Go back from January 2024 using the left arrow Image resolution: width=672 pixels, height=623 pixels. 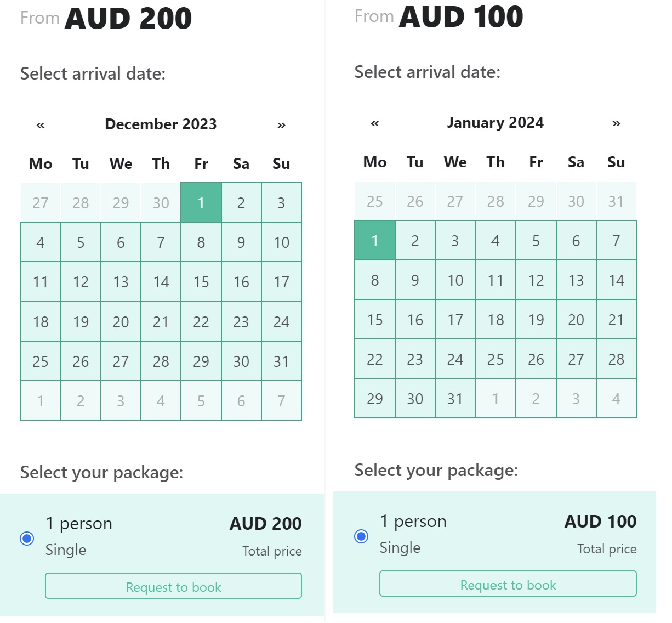pos(374,123)
